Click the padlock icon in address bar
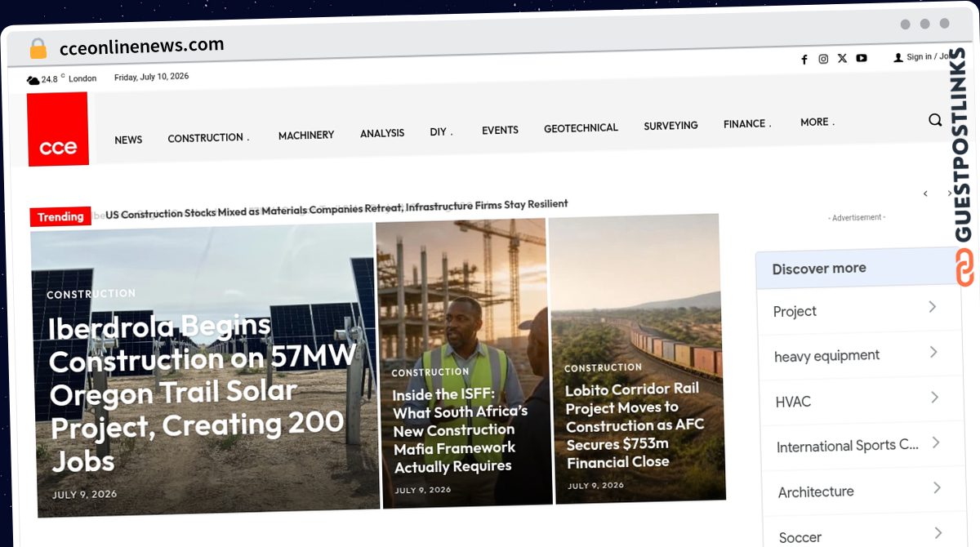This screenshot has width=980, height=547. [x=38, y=49]
